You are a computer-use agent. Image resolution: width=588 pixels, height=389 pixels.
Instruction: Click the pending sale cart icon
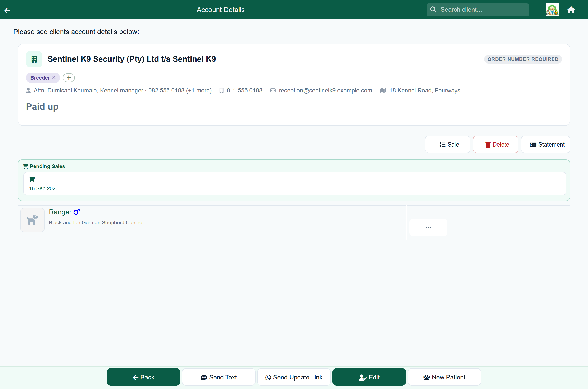click(x=32, y=179)
